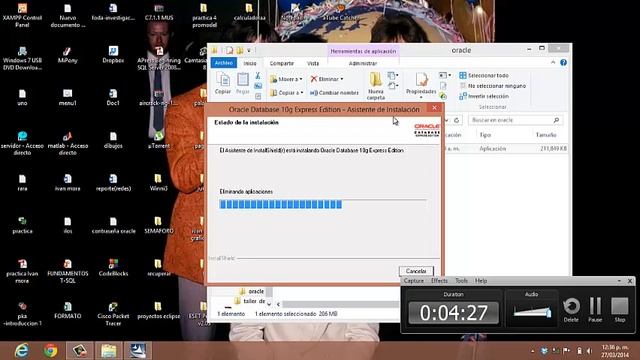Open the Copiar a dropdown
Viewport: 640px width, 360px height.
286,93
